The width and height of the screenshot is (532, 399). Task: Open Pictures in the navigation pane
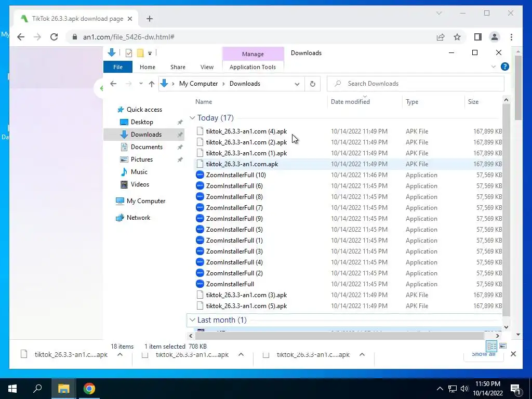pyautogui.click(x=141, y=159)
